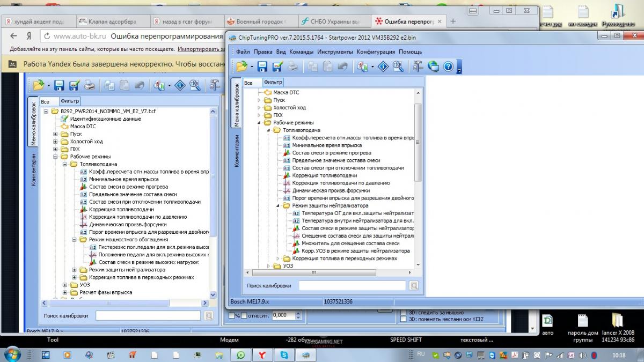The image size is (644, 362).
Task: Click calibration search button in background window
Action: click(x=210, y=316)
